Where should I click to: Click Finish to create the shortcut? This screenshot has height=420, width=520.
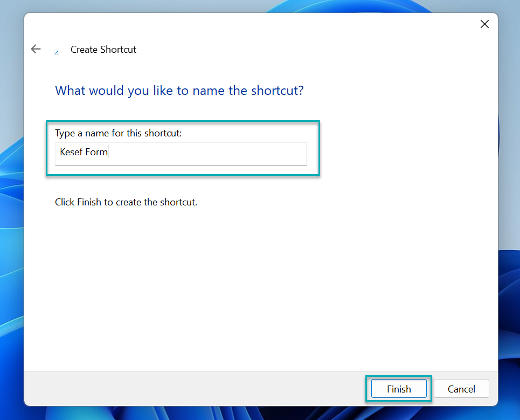coord(398,388)
